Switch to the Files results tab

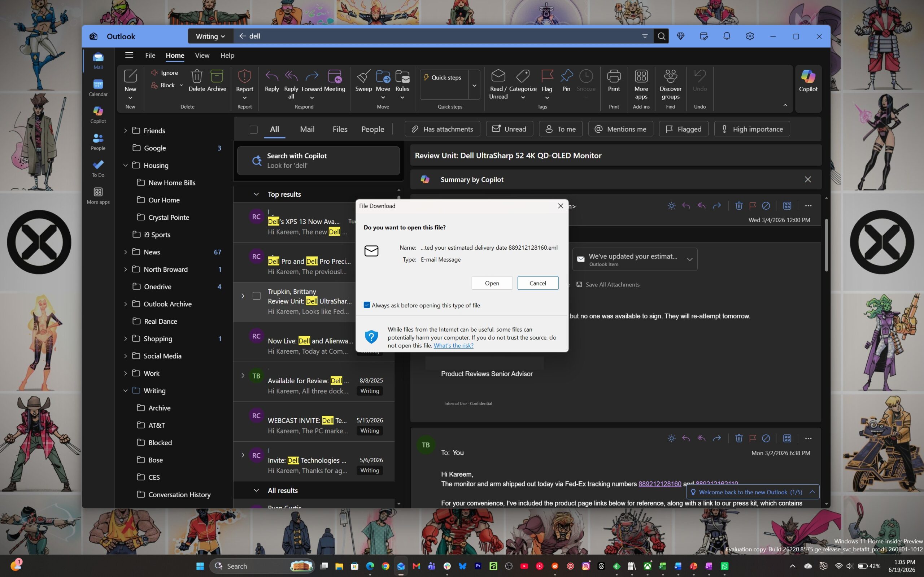340,130
